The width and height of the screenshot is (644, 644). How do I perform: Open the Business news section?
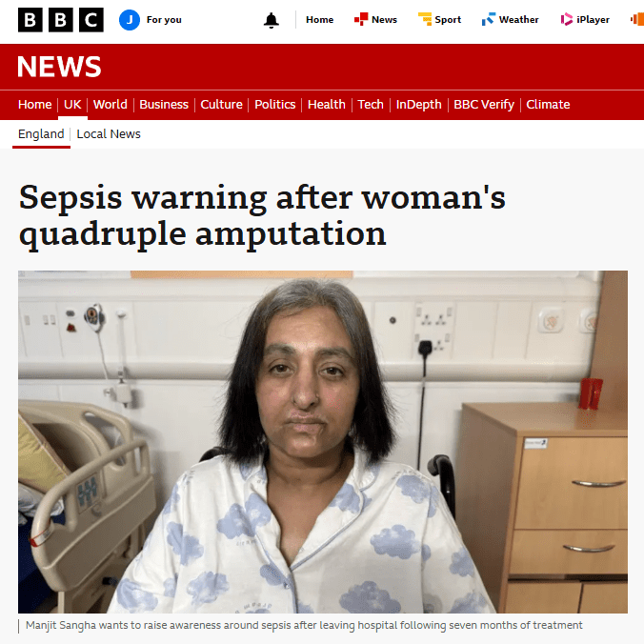pos(164,105)
